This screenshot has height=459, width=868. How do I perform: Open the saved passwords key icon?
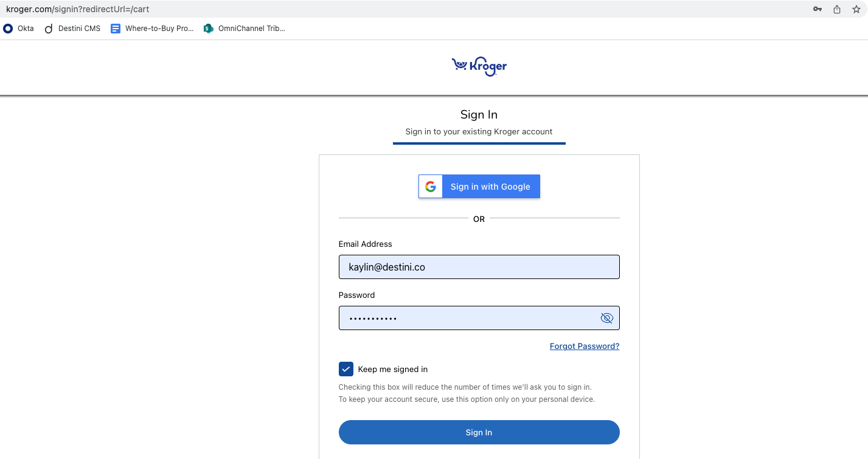click(818, 9)
